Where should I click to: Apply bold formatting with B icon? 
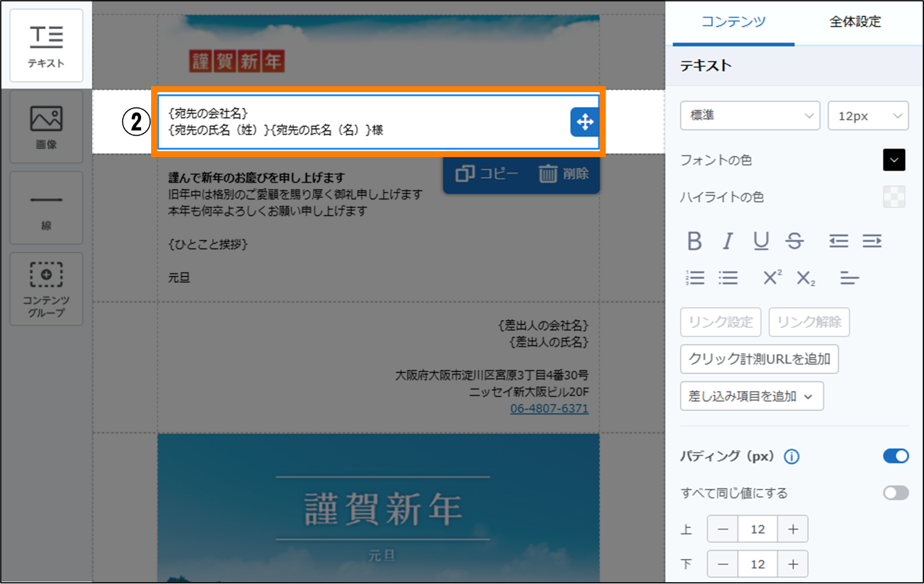694,241
